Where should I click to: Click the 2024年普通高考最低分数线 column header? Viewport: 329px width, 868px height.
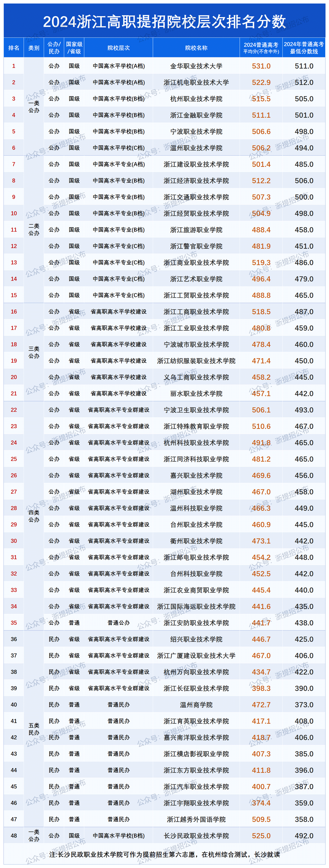pyautogui.click(x=304, y=48)
